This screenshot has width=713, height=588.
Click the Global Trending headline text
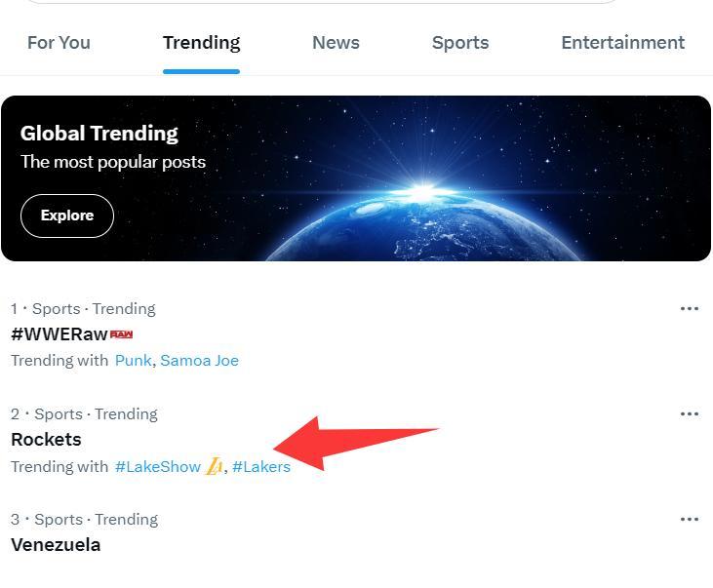pos(99,134)
